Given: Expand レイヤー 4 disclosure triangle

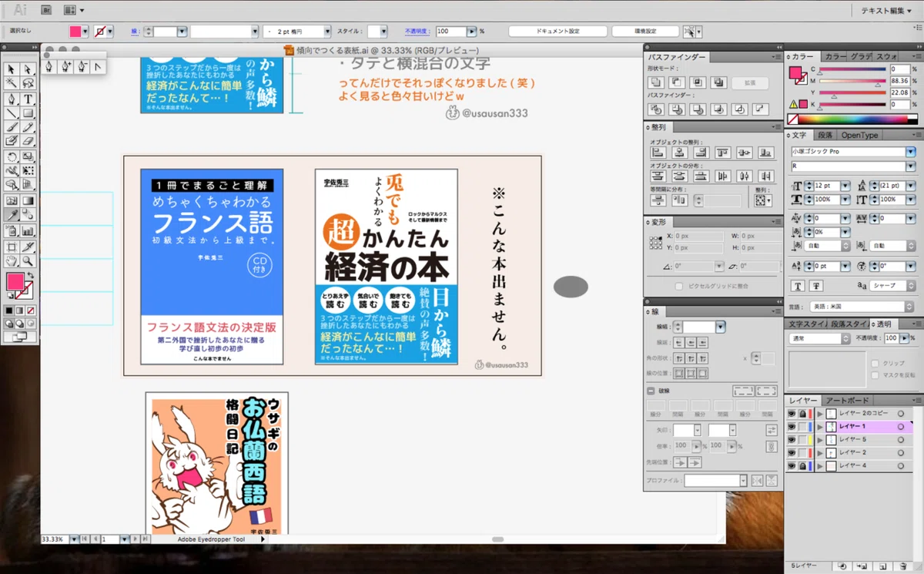Looking at the screenshot, I should [x=820, y=466].
